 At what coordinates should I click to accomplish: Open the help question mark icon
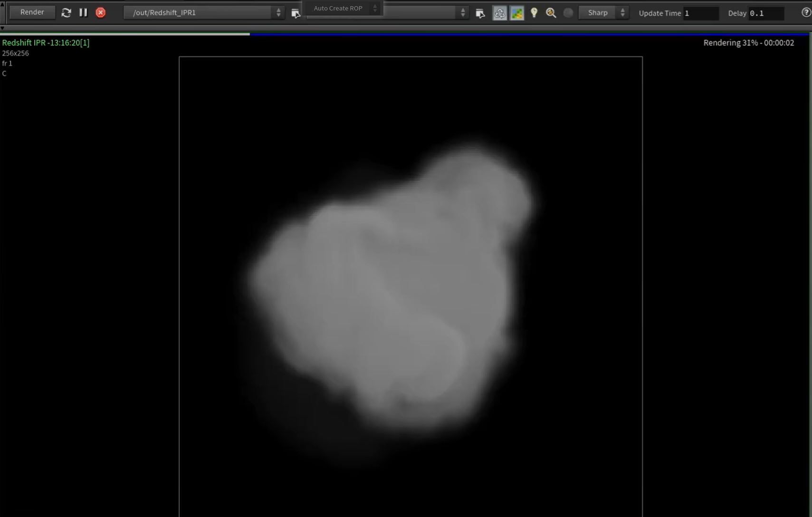(x=806, y=12)
